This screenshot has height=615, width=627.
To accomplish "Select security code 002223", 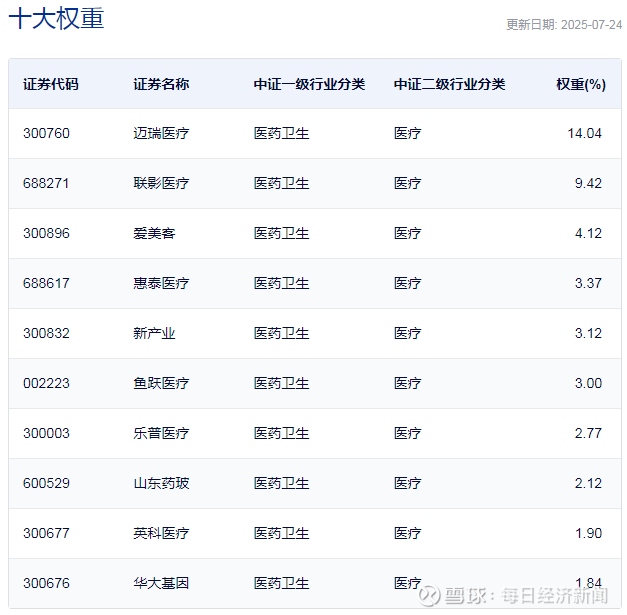I will (x=46, y=383).
